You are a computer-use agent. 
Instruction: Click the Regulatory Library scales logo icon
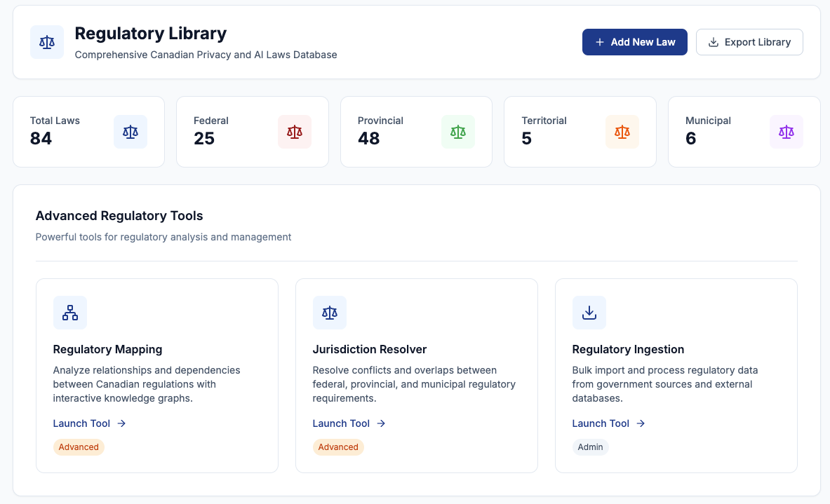pyautogui.click(x=47, y=42)
